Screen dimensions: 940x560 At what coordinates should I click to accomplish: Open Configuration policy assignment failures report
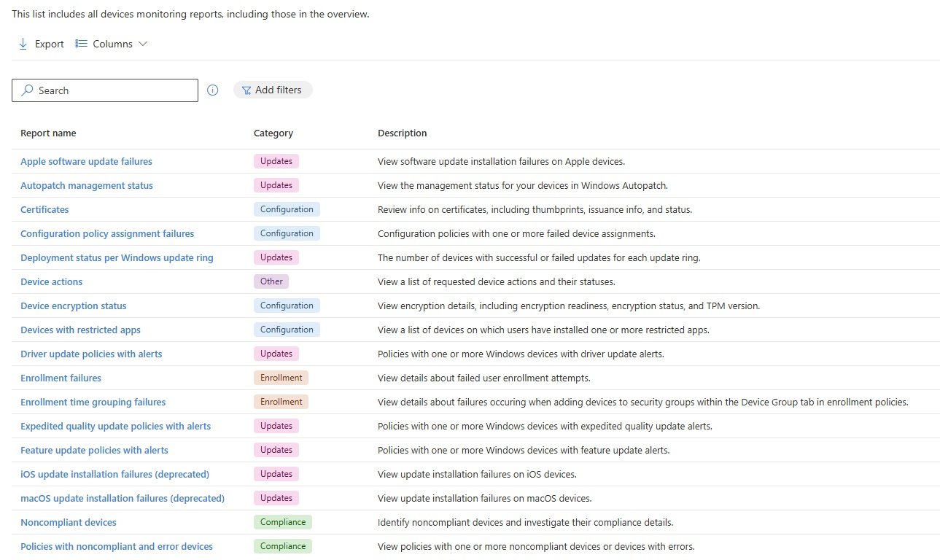[x=107, y=233]
